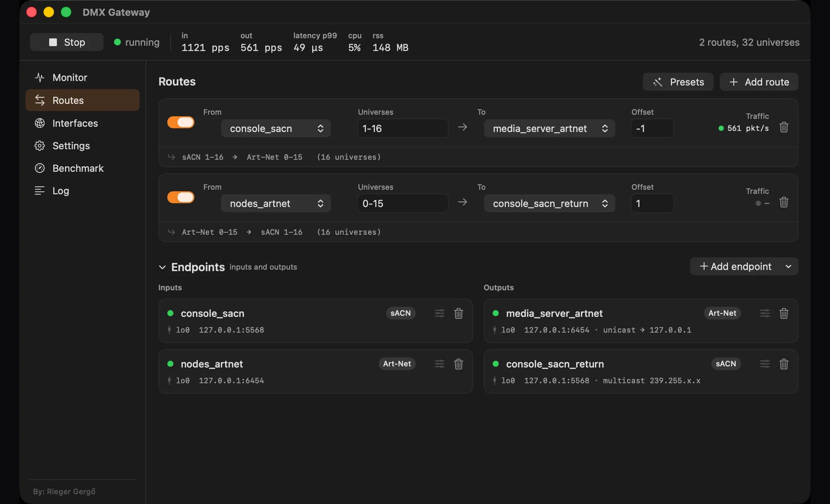
Task: Collapse the Endpoints section chevron
Action: [162, 267]
